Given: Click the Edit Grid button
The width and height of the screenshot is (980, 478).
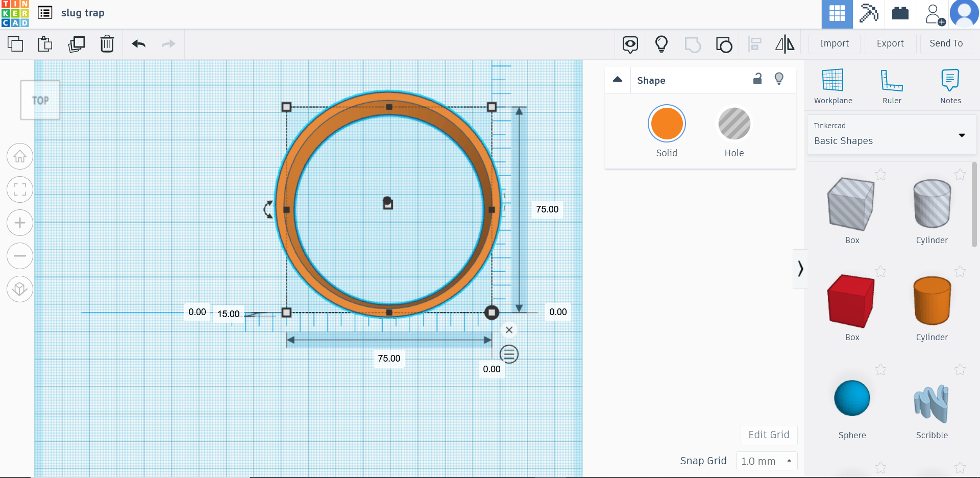Looking at the screenshot, I should [x=769, y=435].
